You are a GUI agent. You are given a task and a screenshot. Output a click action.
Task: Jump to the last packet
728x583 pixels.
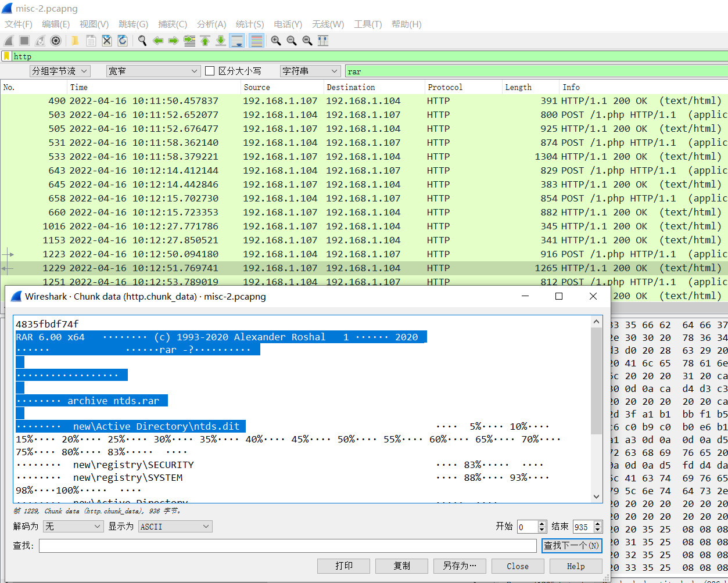click(221, 41)
